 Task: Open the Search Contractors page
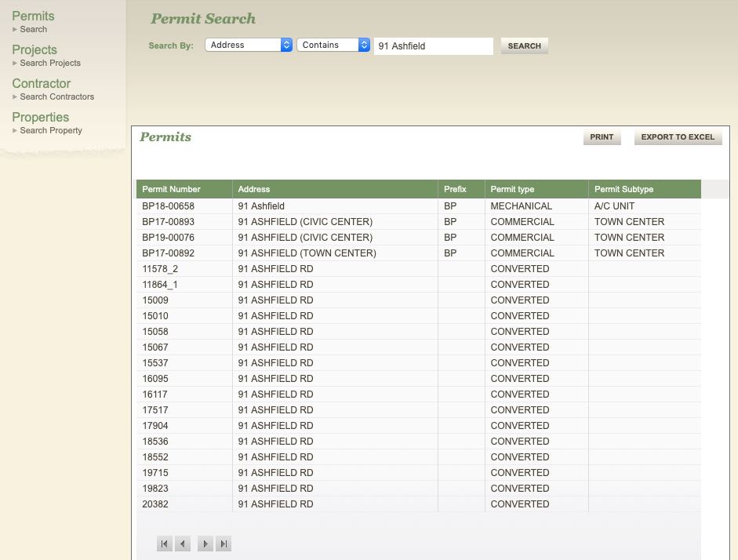[x=58, y=96]
